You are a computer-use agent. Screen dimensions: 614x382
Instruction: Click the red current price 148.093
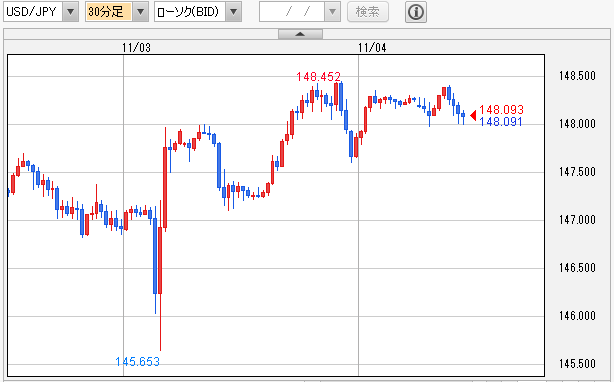coord(501,110)
